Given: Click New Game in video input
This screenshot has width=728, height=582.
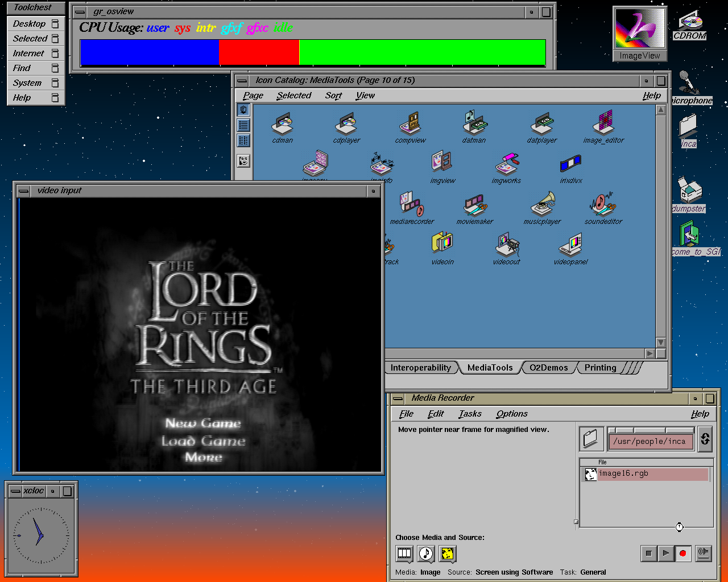Looking at the screenshot, I should [203, 423].
